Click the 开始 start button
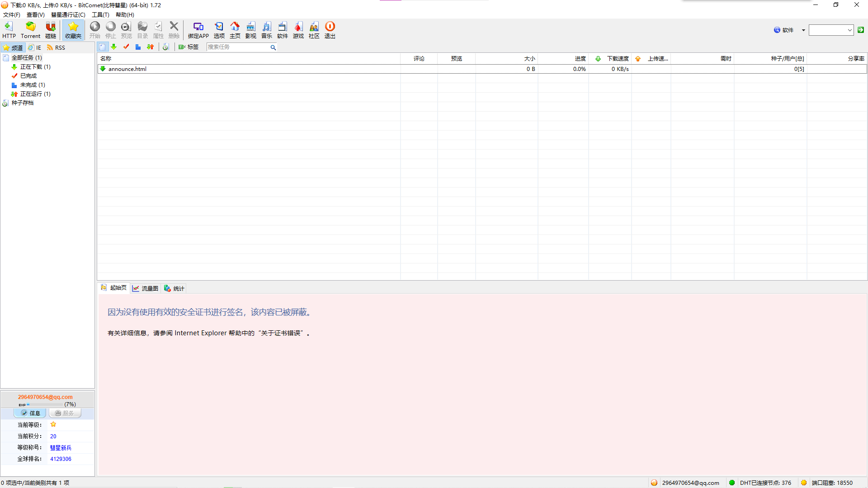This screenshot has height=488, width=868. tap(95, 30)
